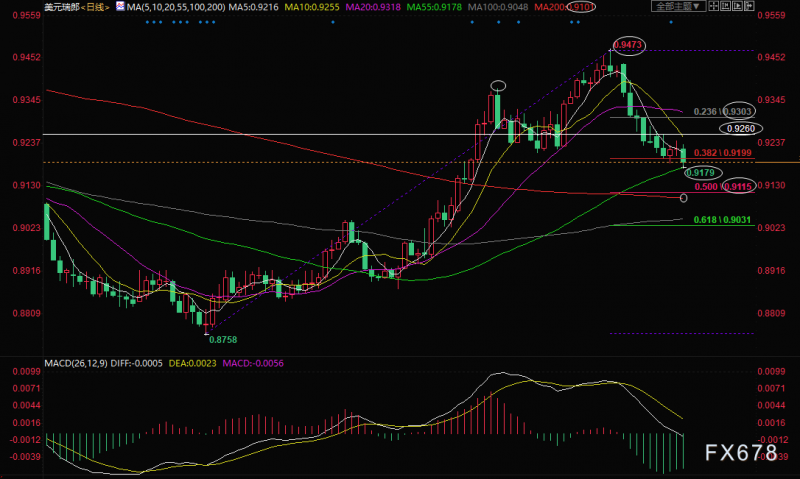Select the 0.236 \ 0.9303 Fibonacci label

722,112
